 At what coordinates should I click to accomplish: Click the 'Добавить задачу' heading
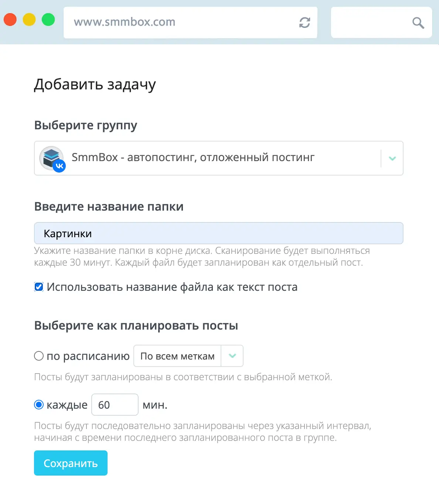[x=95, y=84]
